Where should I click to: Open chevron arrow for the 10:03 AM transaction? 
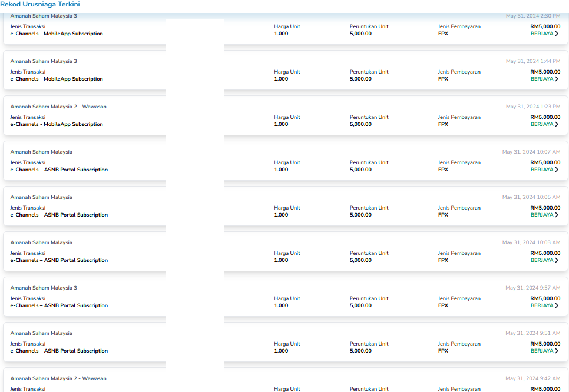557,260
